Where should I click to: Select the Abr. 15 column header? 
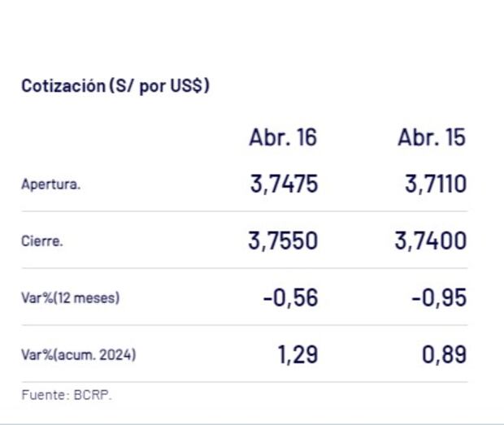point(432,137)
